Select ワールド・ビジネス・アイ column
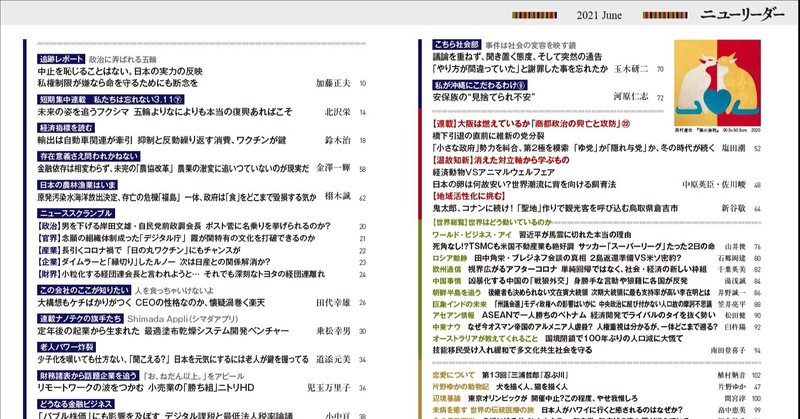 [472, 235]
